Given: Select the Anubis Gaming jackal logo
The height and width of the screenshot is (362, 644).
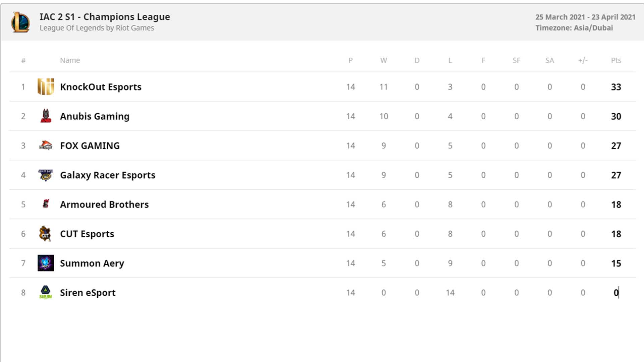Looking at the screenshot, I should pyautogui.click(x=46, y=116).
